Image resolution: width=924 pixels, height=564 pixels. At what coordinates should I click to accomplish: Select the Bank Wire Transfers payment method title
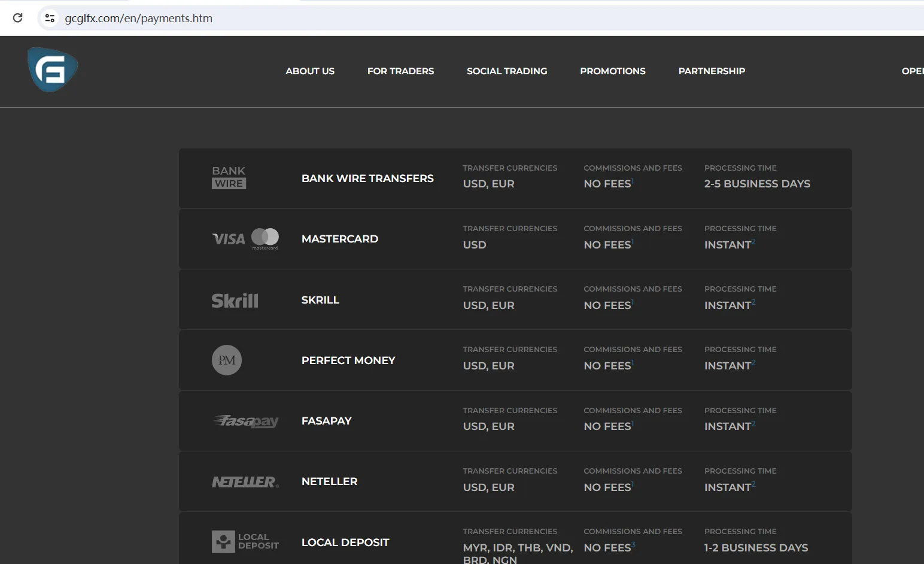point(367,178)
